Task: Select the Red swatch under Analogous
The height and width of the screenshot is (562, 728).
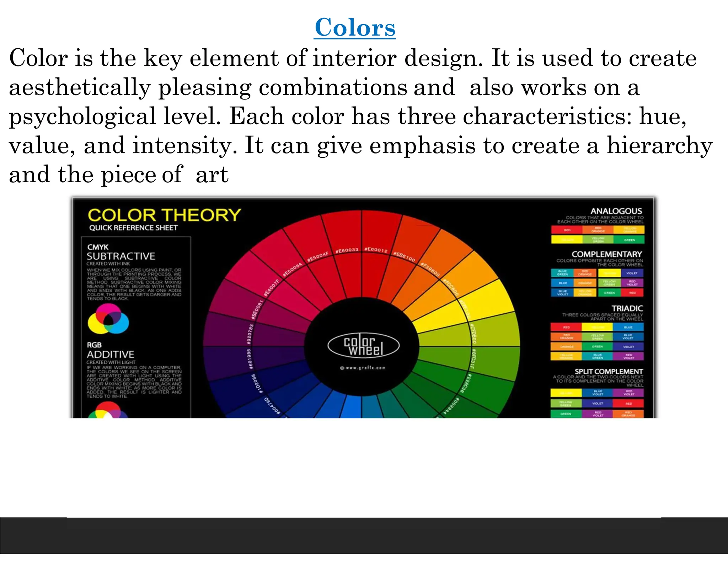Action: (567, 230)
